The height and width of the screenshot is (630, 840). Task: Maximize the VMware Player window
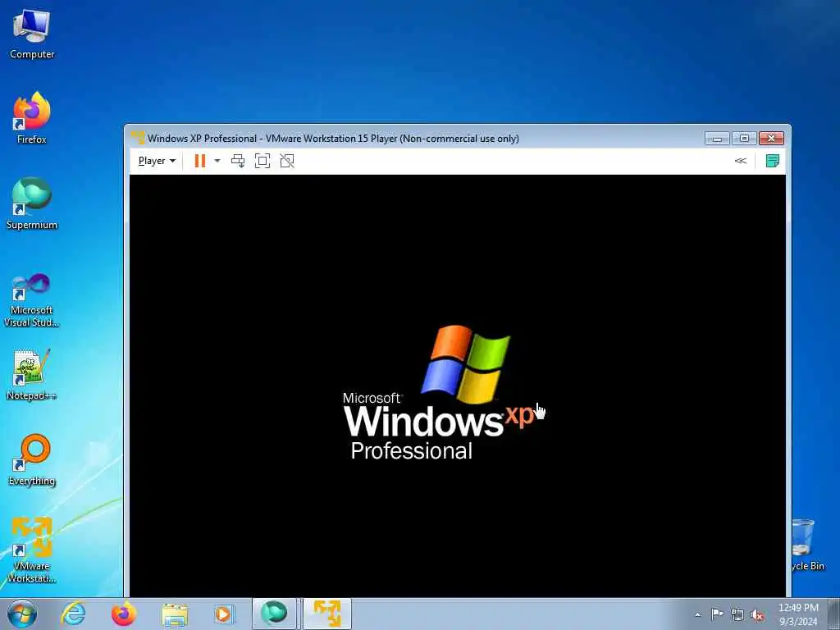coord(744,138)
